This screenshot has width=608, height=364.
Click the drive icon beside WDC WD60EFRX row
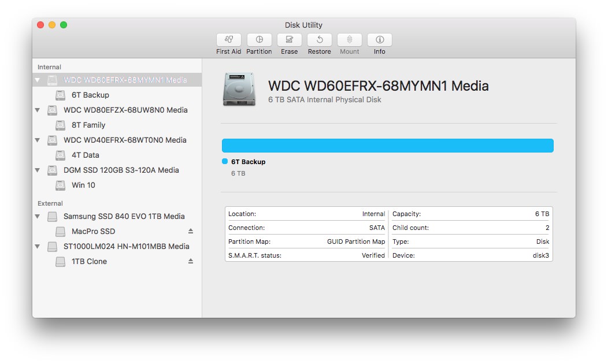click(53, 80)
